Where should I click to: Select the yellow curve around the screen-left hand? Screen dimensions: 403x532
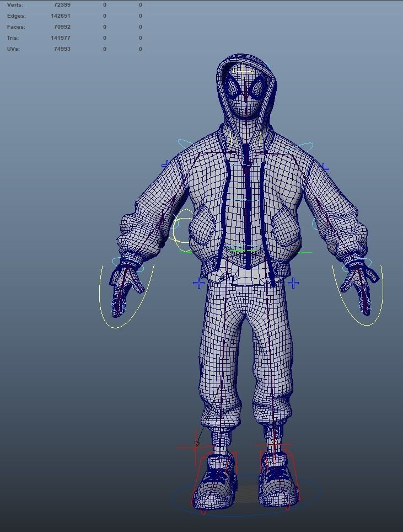point(115,328)
